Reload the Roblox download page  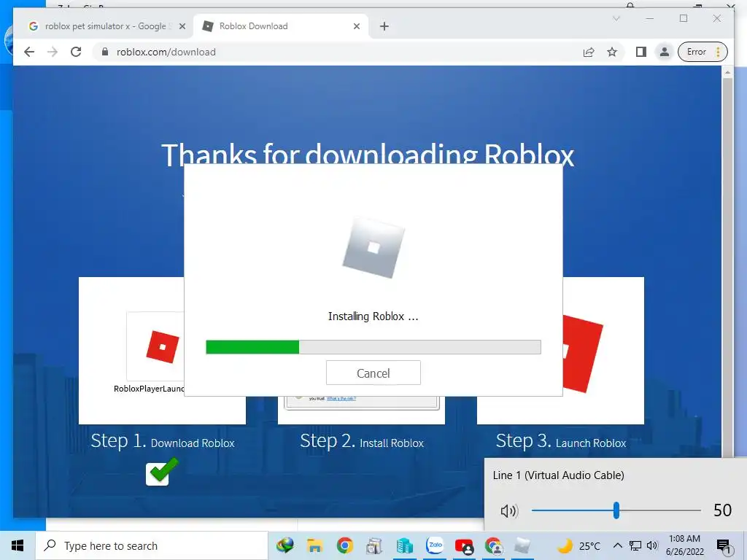76,52
